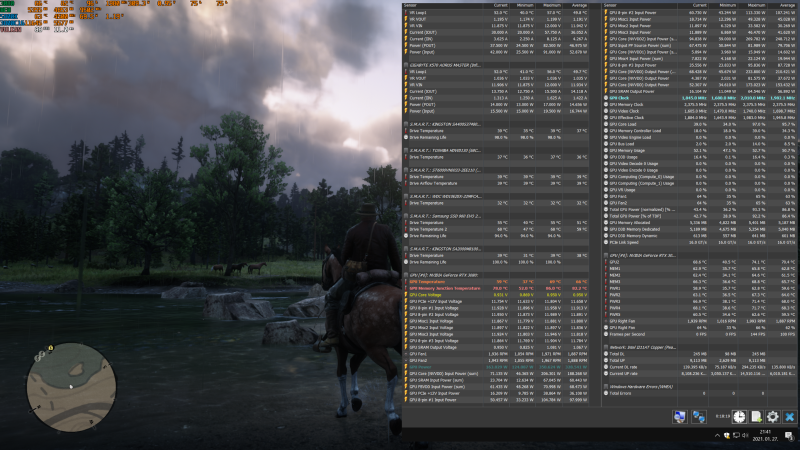Collapse GPU GeForce RTX group above GPU2 row
The image size is (800, 450).
(x=606, y=256)
